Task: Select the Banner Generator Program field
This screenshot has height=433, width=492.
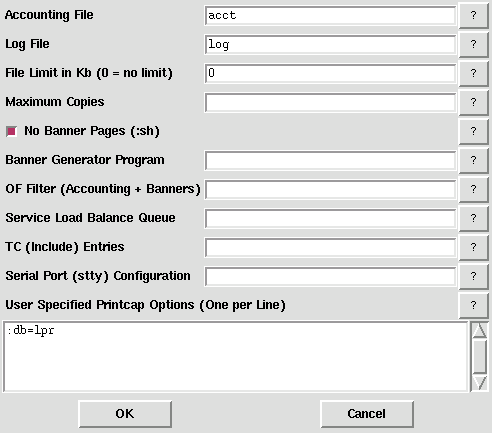Action: point(330,161)
